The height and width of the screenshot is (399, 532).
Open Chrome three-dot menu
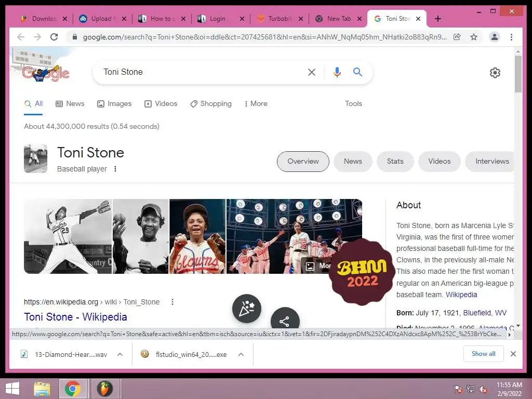click(511, 37)
